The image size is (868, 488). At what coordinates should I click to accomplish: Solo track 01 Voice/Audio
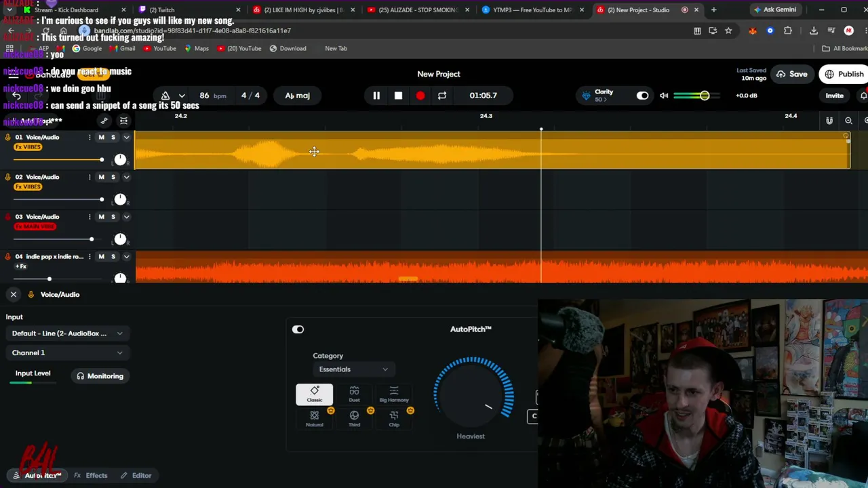[113, 138]
